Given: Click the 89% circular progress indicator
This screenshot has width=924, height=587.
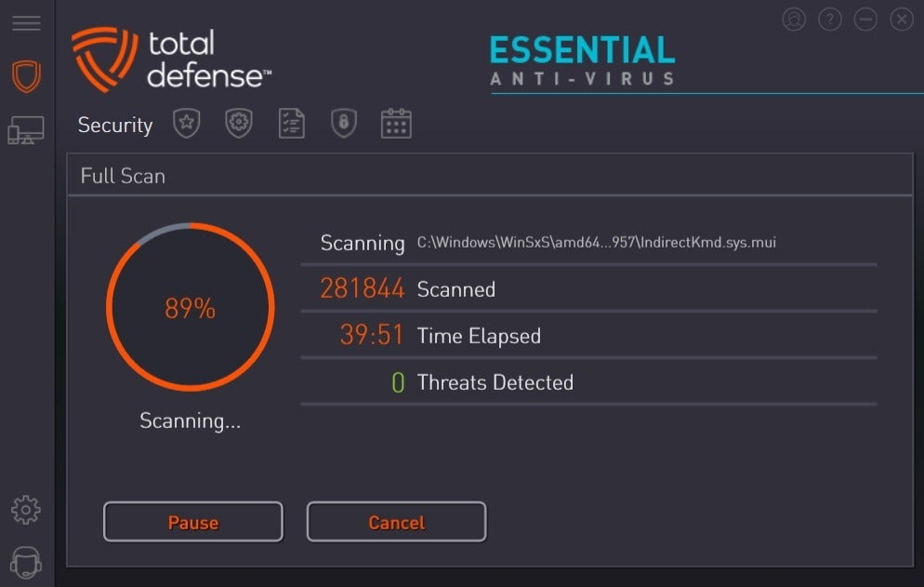Looking at the screenshot, I should (x=190, y=308).
